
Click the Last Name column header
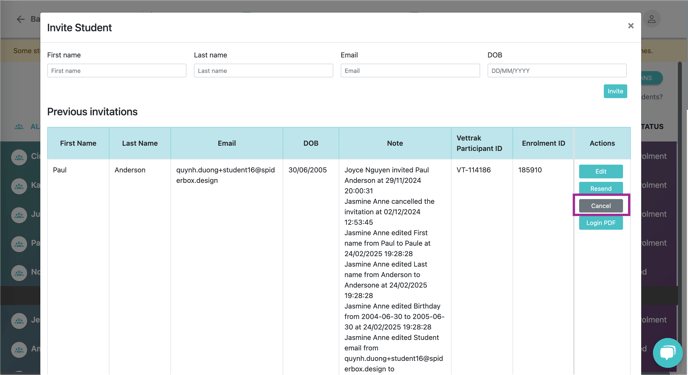coord(140,143)
